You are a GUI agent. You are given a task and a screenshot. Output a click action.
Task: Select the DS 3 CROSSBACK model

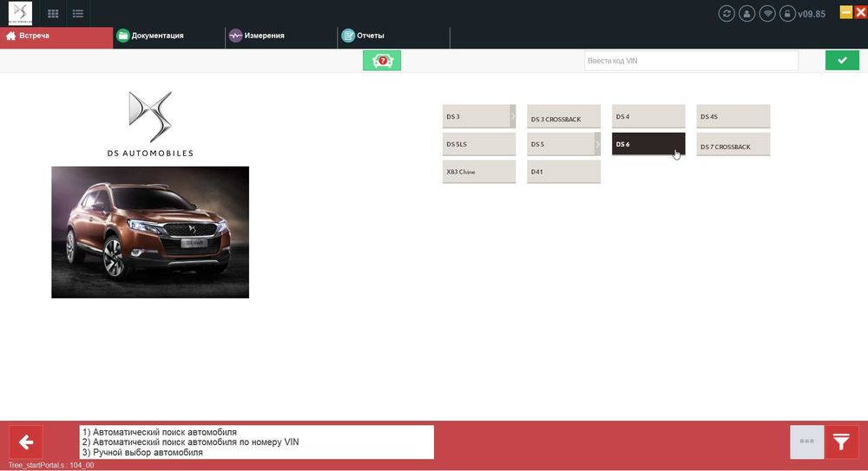pyautogui.click(x=563, y=116)
